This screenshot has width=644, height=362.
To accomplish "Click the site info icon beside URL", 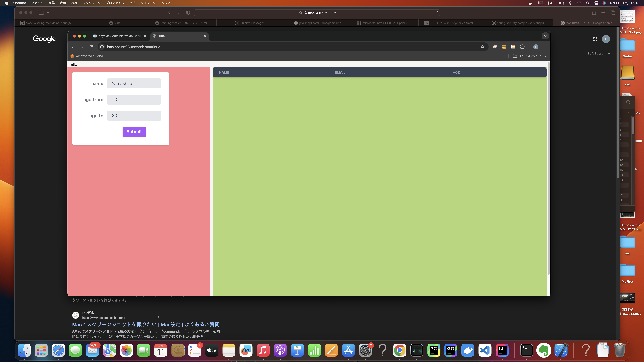I will (x=102, y=47).
